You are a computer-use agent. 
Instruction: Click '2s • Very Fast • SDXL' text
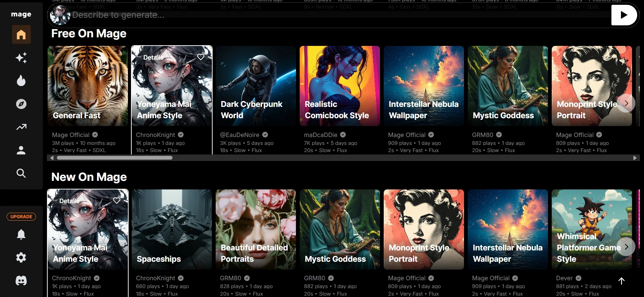79,150
